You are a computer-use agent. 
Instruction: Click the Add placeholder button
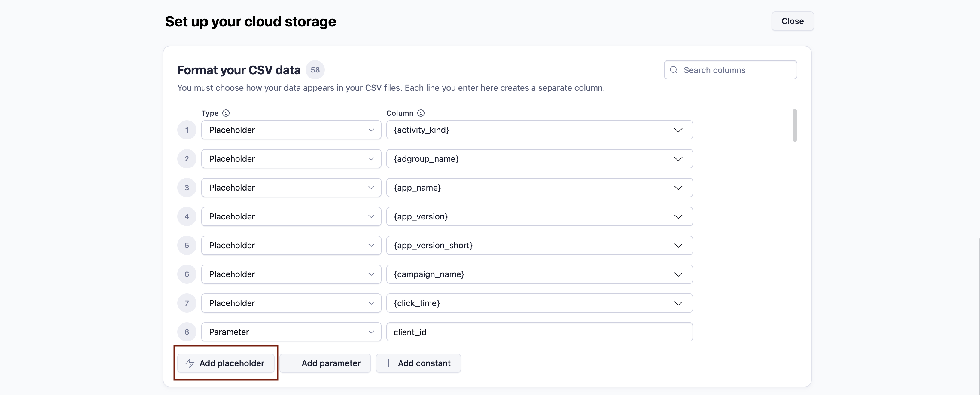click(226, 363)
